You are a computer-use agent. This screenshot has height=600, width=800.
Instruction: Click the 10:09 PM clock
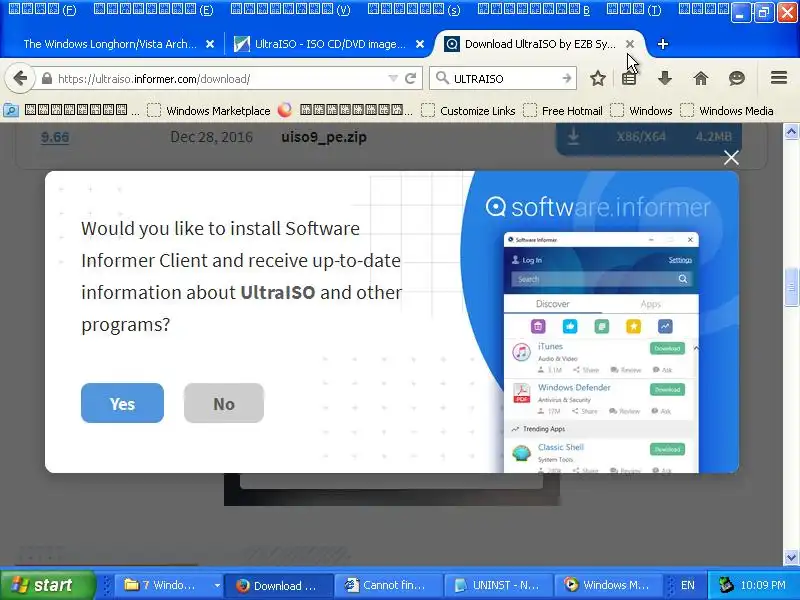click(x=763, y=585)
